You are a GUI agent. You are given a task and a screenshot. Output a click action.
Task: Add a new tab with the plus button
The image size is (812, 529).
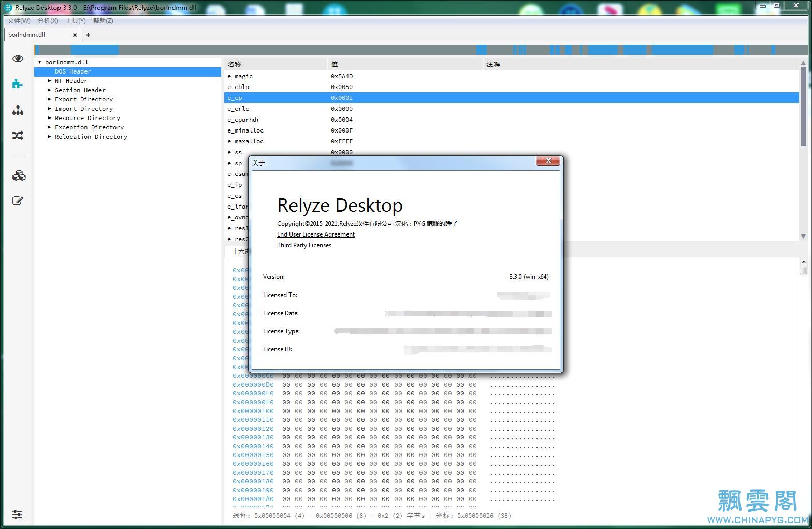click(x=88, y=35)
